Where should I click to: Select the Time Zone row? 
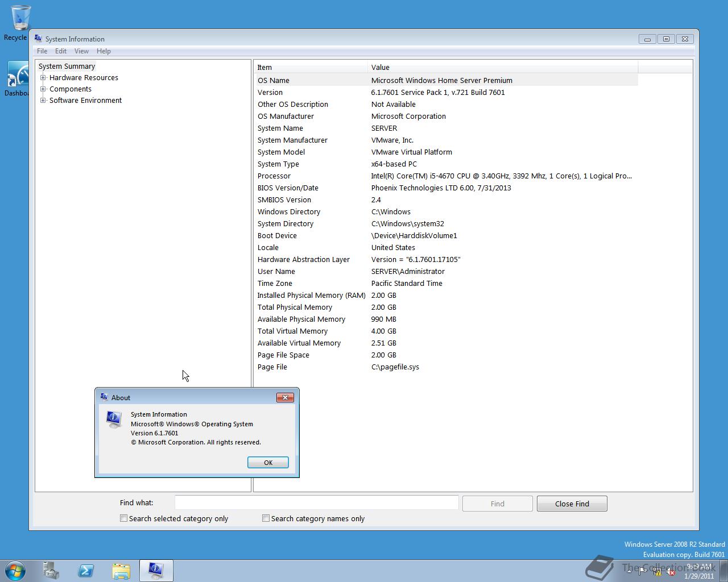[x=446, y=283]
